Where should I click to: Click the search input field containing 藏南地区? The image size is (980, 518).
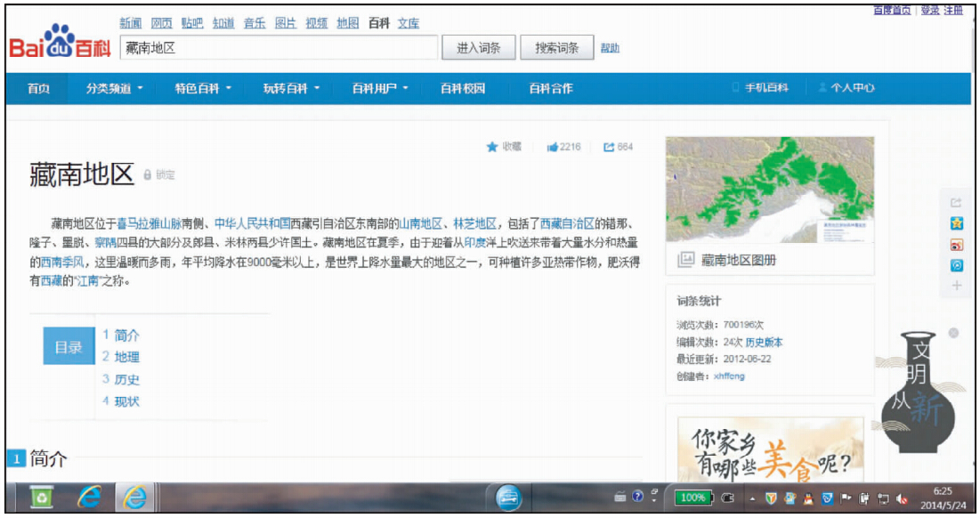pos(278,48)
